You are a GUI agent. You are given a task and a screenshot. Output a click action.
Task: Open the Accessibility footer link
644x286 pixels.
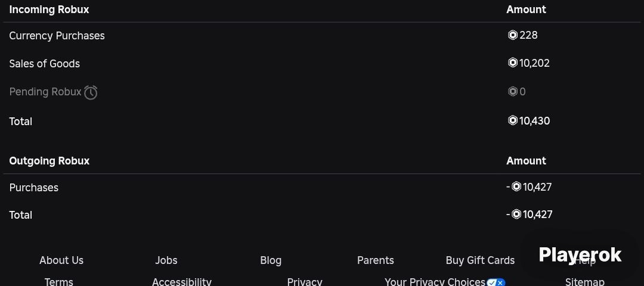click(x=181, y=282)
